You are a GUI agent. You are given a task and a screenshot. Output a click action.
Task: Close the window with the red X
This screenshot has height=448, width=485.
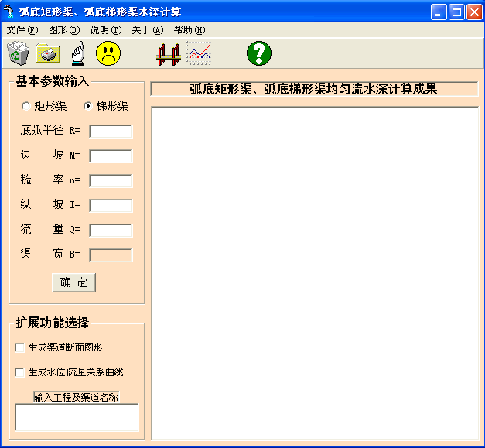coord(474,12)
